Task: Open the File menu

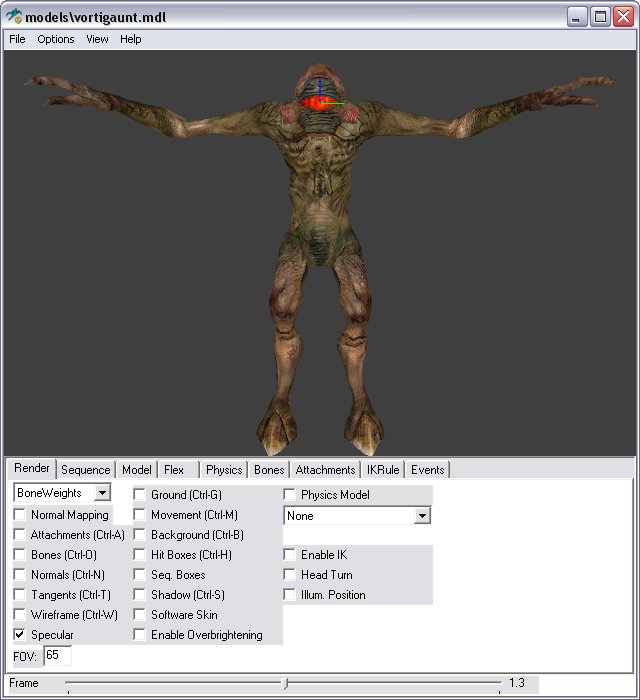Action: [17, 39]
